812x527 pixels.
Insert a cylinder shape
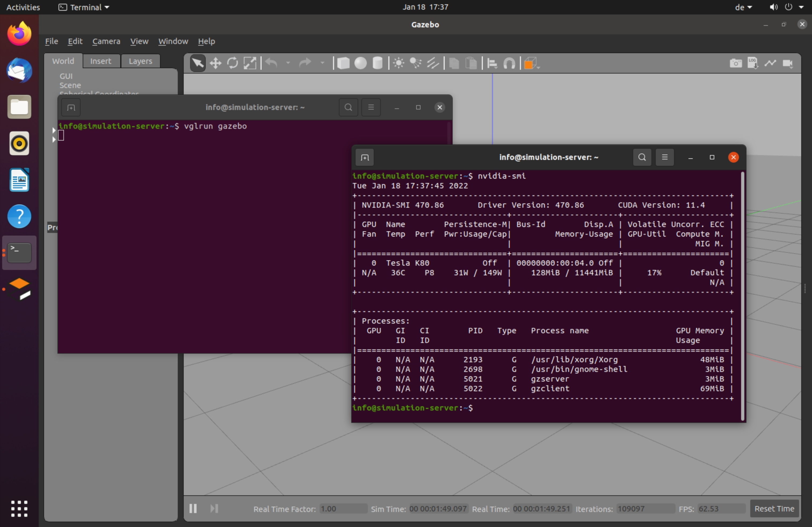click(x=377, y=63)
